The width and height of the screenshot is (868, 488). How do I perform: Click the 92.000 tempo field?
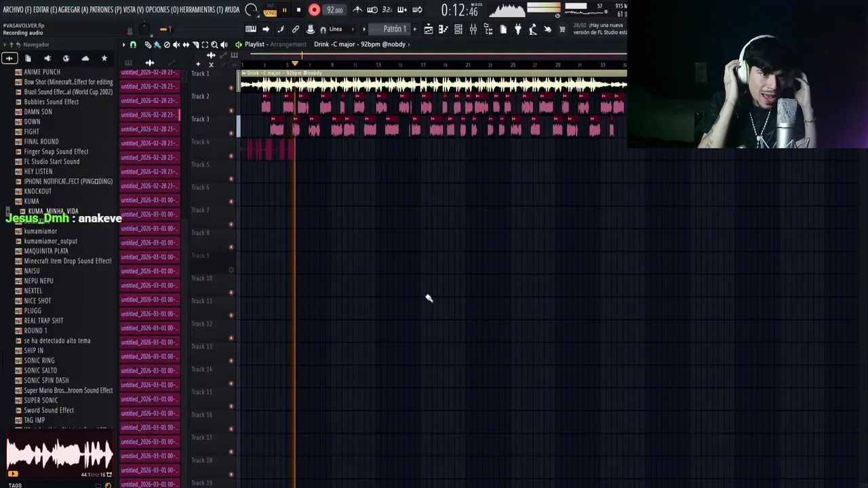tap(334, 10)
